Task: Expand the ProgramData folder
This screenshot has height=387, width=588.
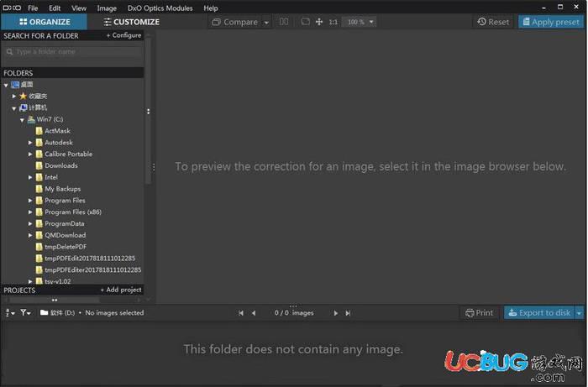Action: coord(30,223)
